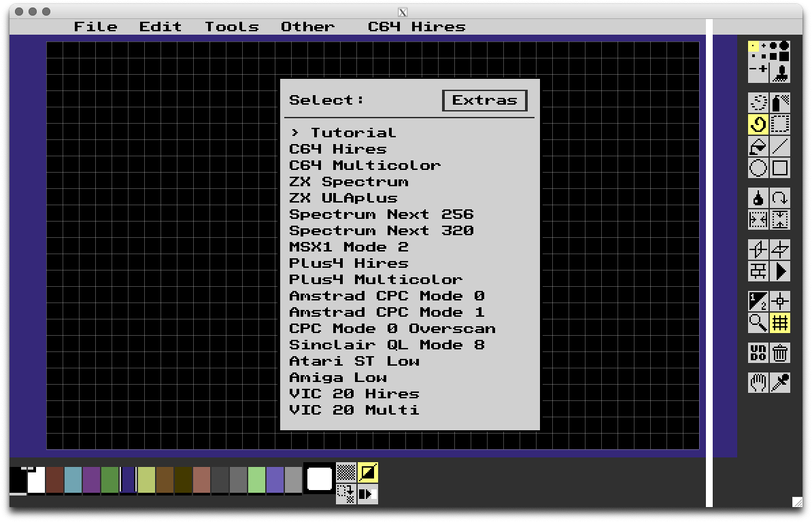Increase brush size with the plus icon
Viewport: 812px width, 522px height.
763,69
